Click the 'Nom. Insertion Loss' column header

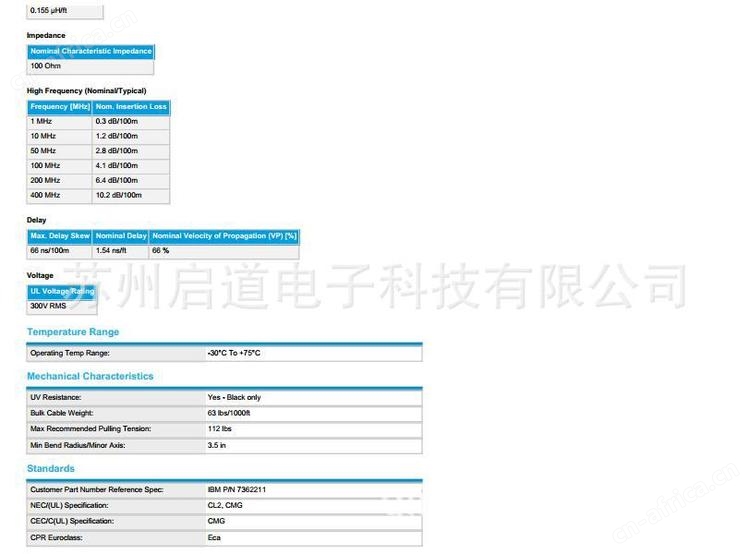[x=131, y=107]
